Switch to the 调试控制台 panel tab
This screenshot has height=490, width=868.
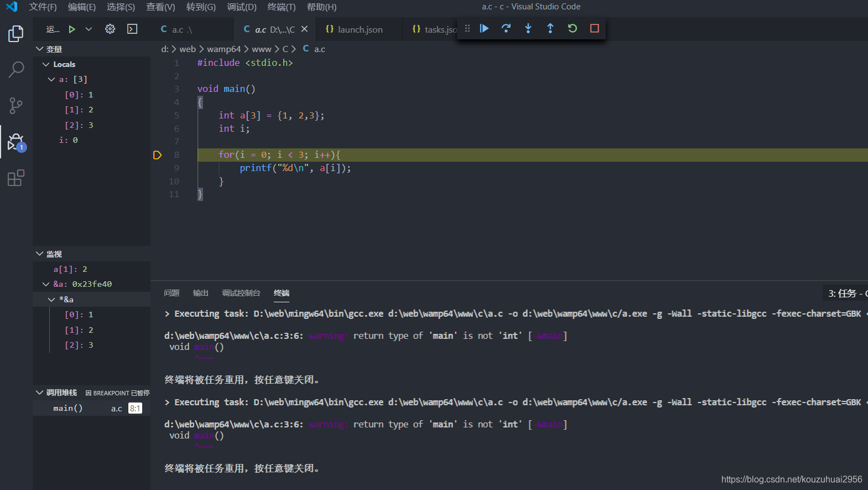241,293
